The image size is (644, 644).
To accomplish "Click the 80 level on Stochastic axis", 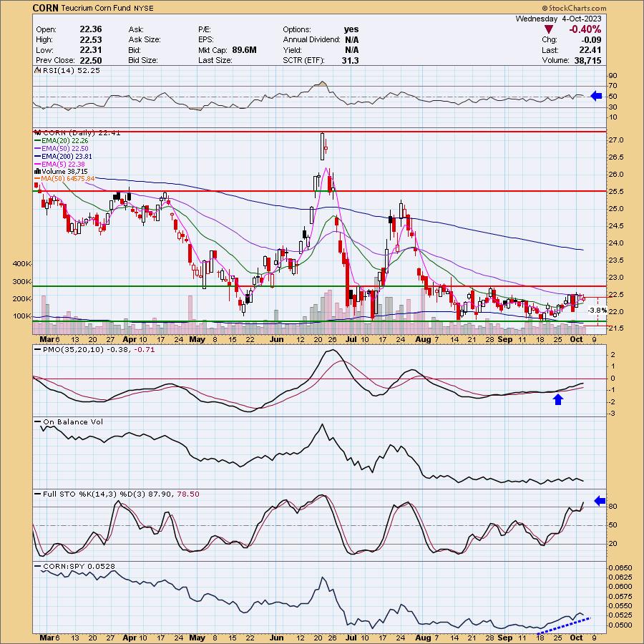I will 613,507.
